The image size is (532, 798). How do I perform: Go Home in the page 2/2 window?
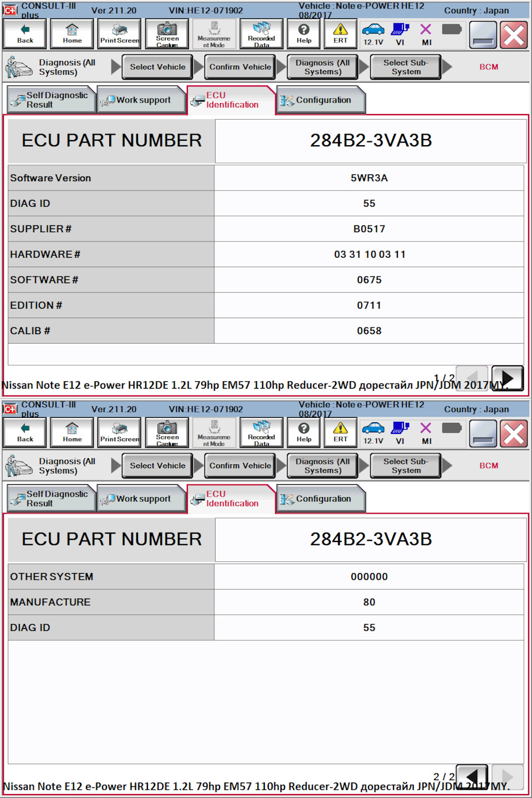click(x=72, y=433)
